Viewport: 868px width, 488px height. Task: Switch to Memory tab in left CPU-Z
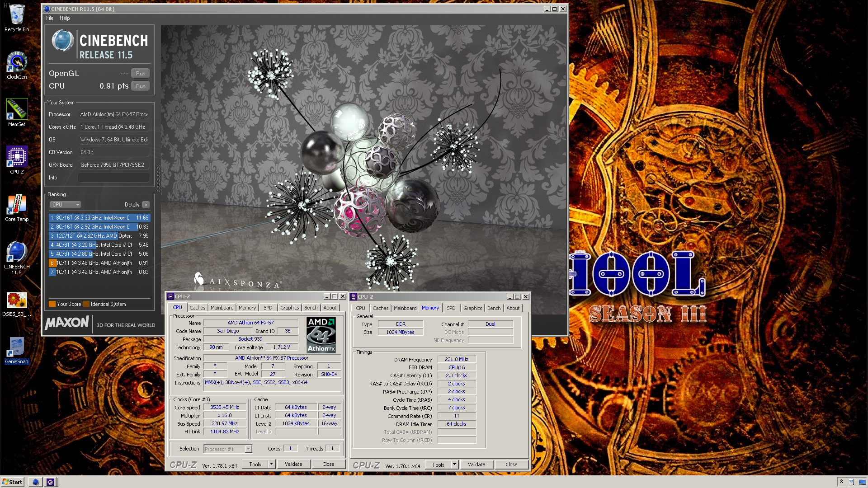pos(247,308)
